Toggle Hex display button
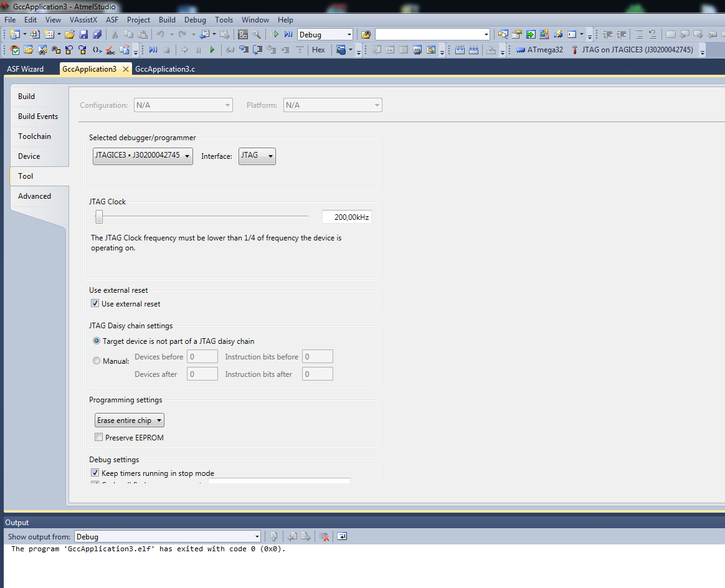725x588 pixels. (318, 50)
